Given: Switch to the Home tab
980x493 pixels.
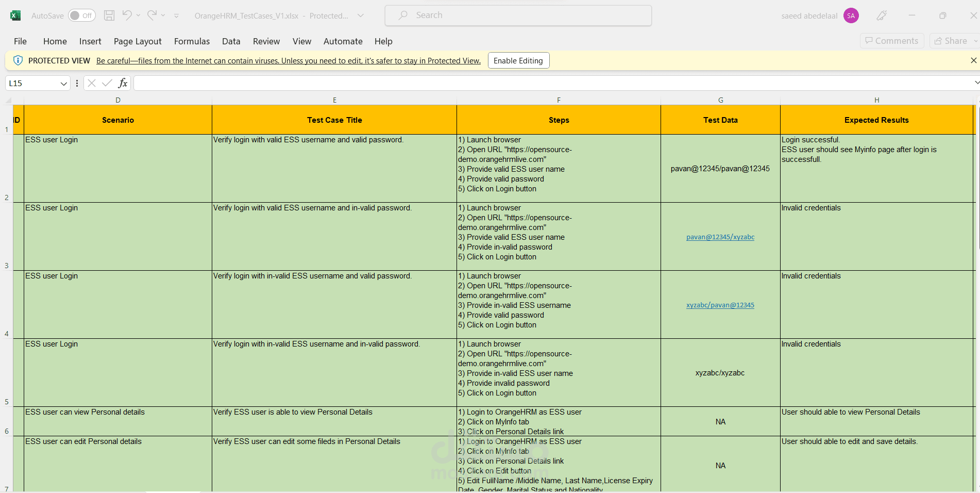Looking at the screenshot, I should coord(55,41).
